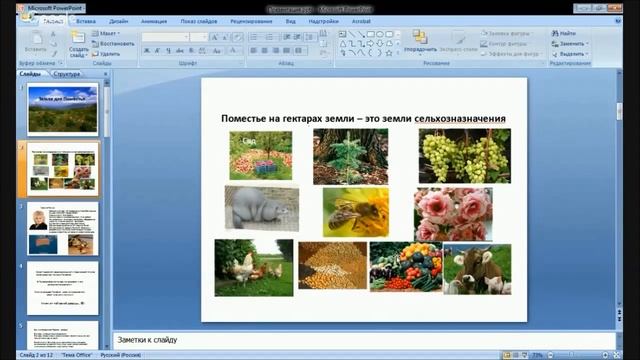Open the Acrobat ribbon tab

coord(361,21)
